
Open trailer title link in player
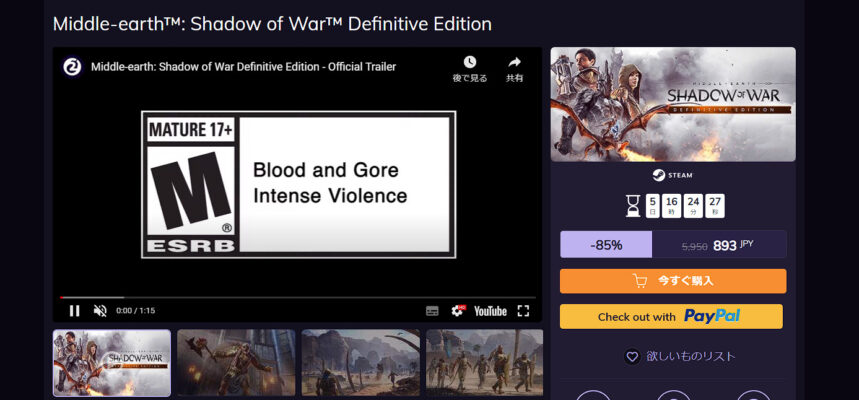tap(243, 67)
